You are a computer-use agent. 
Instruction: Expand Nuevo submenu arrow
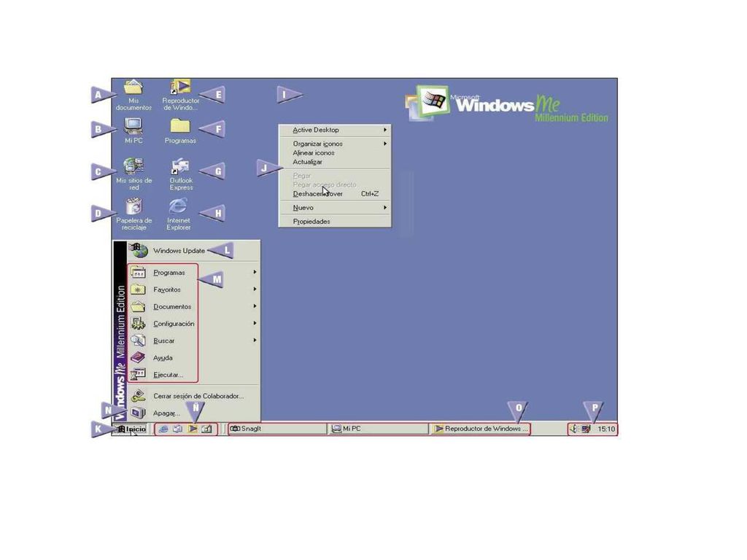click(385, 208)
